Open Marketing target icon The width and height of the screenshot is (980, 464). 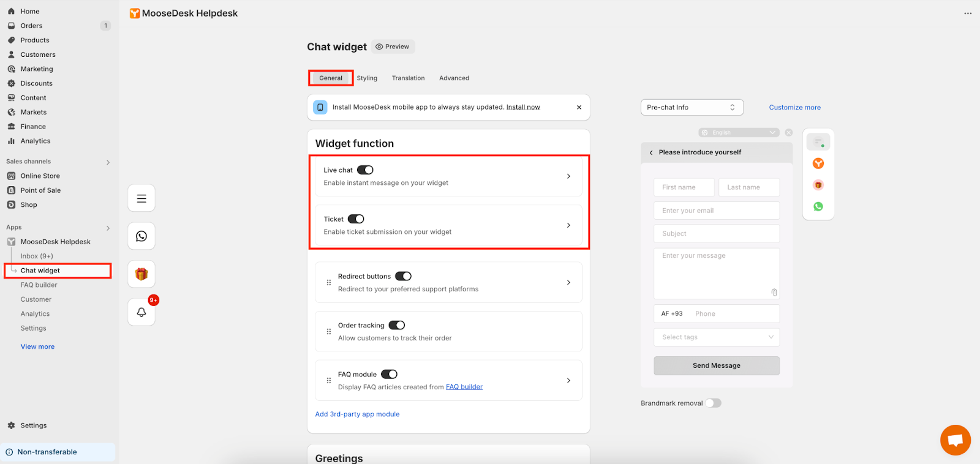(x=11, y=69)
